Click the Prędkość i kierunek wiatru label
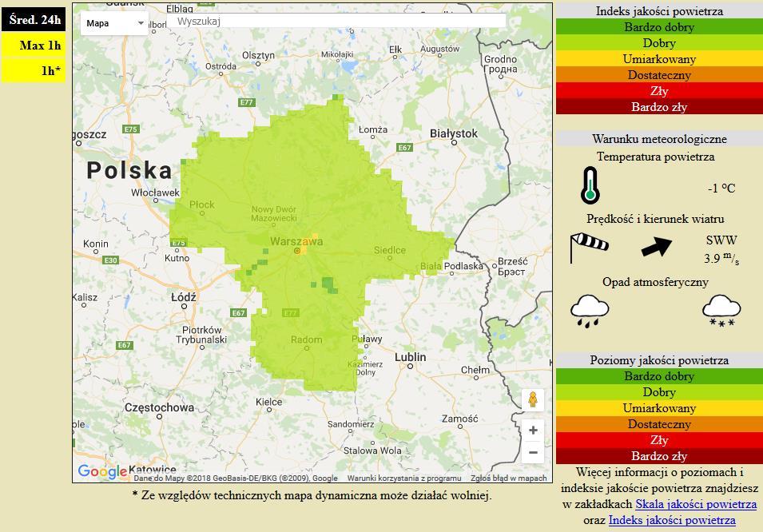Screen dimensions: 763x532 pos(655,219)
